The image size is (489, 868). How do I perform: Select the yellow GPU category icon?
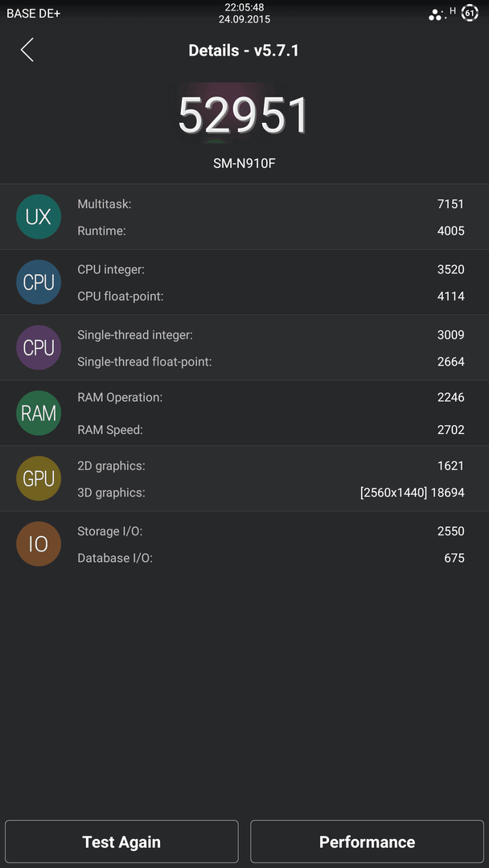coord(39,478)
